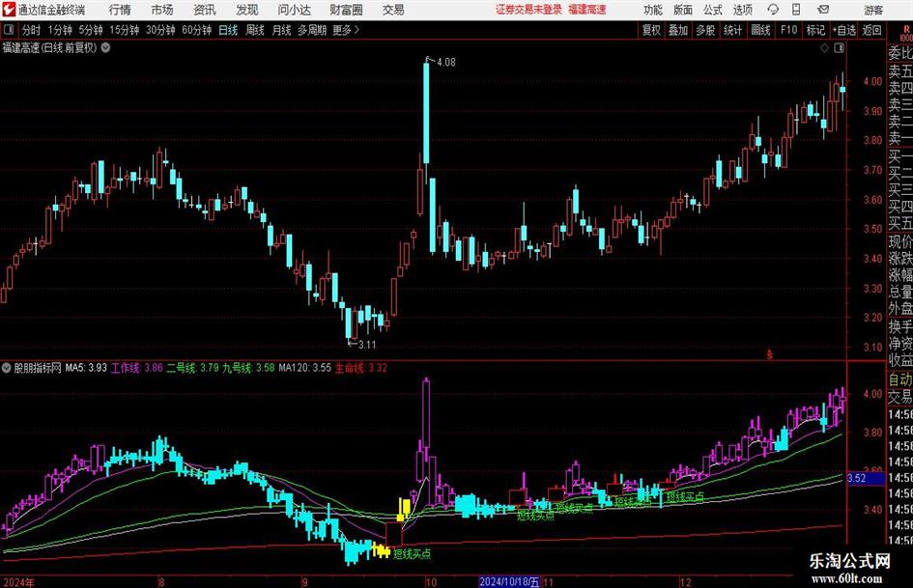Toggle the left sidebar panel icon

[x=8, y=30]
